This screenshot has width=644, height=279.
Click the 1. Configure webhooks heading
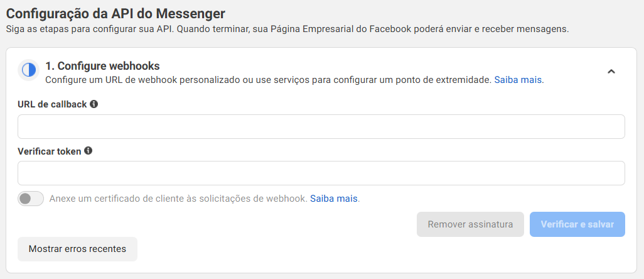click(102, 66)
